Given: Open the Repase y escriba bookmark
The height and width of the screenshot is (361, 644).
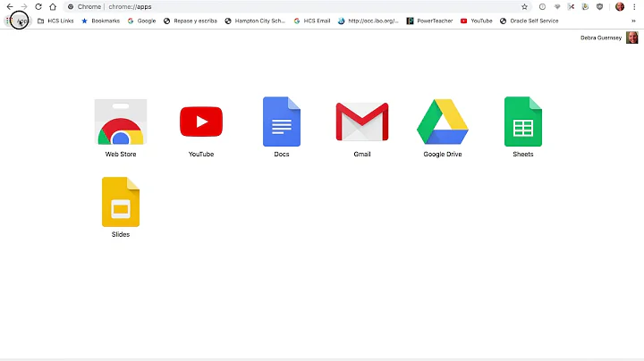Looking at the screenshot, I should (191, 21).
